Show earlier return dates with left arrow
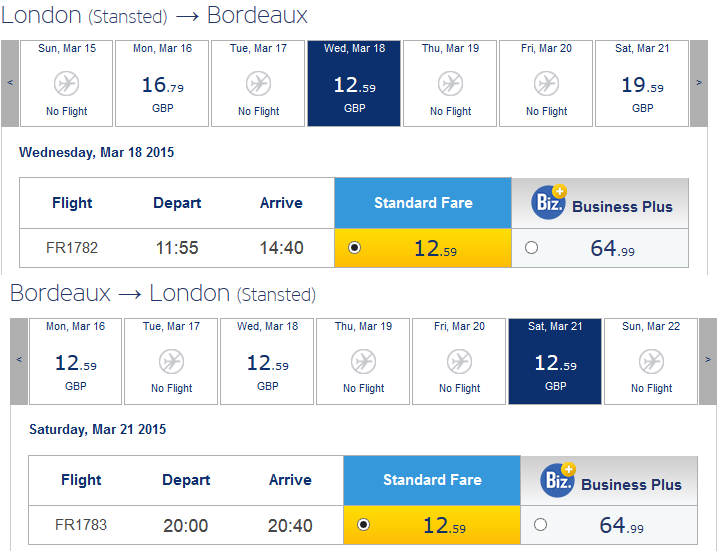Image resolution: width=717 pixels, height=552 pixels. click(x=19, y=360)
